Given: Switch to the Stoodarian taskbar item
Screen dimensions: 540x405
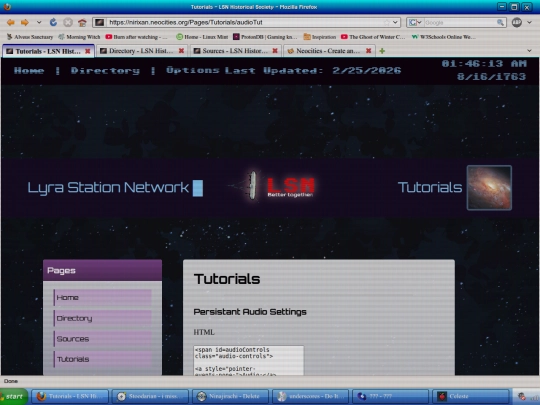Looking at the screenshot, I should (150, 396).
